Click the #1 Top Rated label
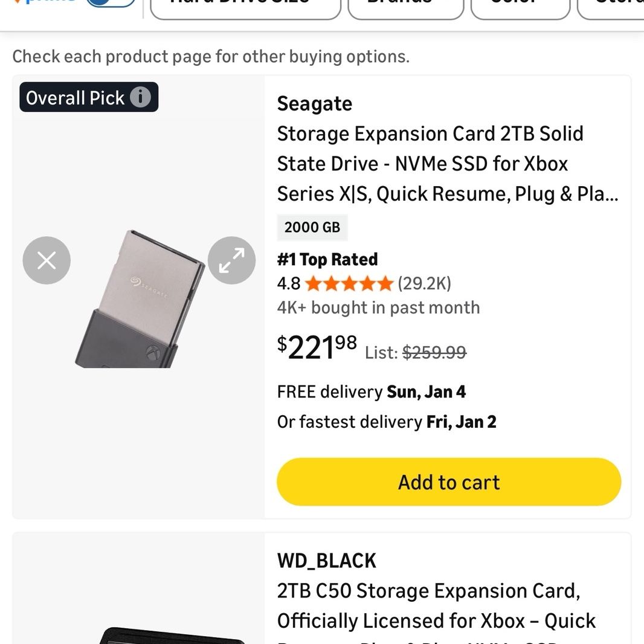This screenshot has height=644, width=644. [327, 260]
